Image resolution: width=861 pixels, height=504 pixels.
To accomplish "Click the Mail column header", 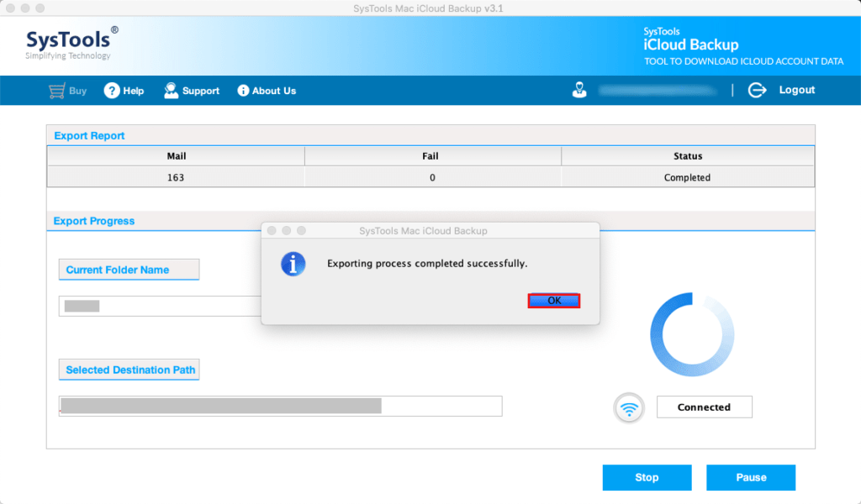I will click(x=177, y=156).
